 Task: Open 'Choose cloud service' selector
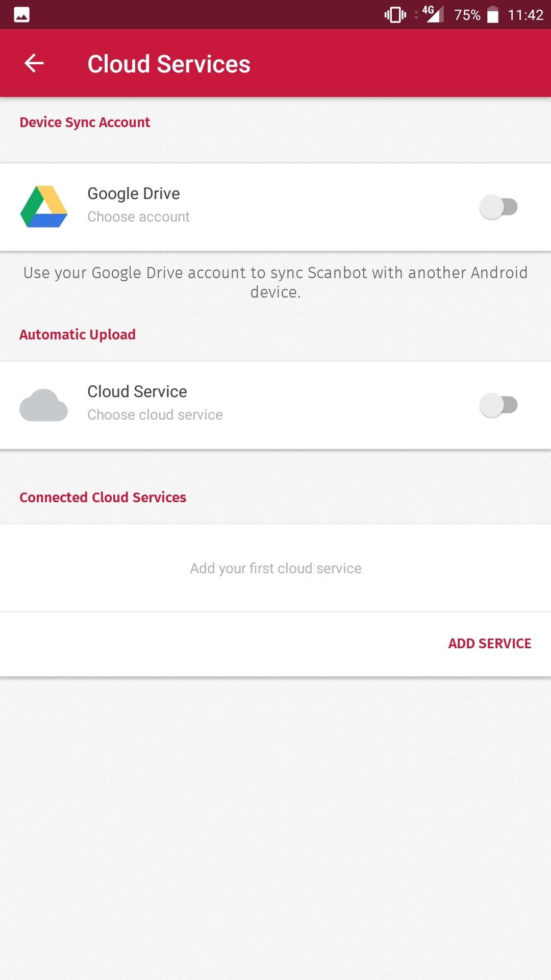click(155, 415)
